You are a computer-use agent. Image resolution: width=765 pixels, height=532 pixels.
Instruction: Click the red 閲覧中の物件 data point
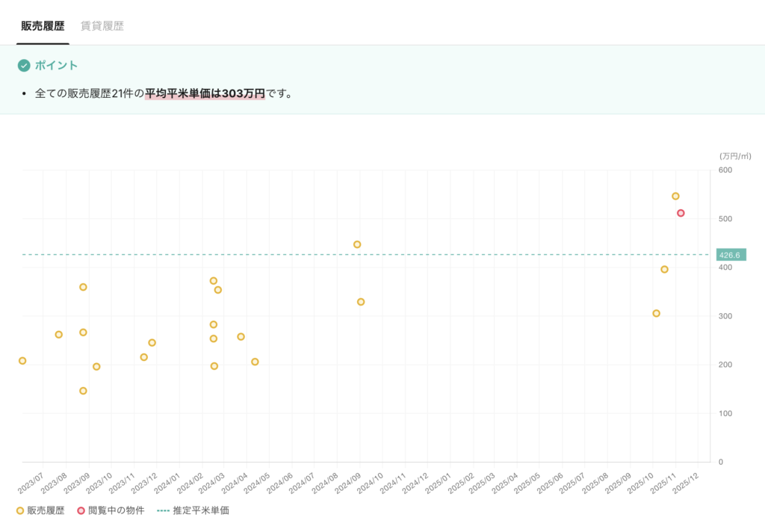click(x=681, y=213)
